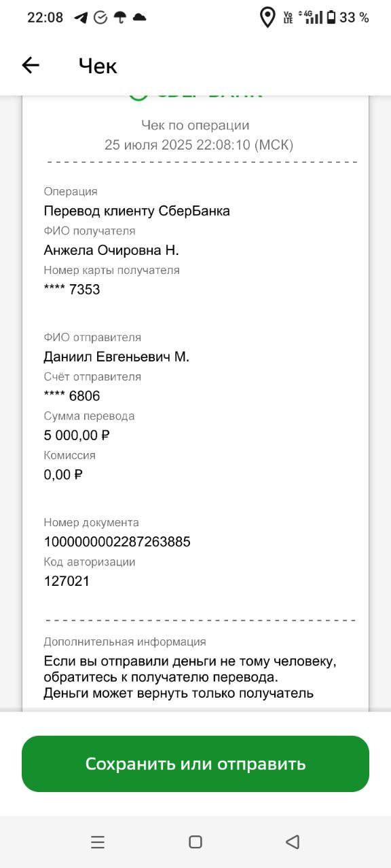Tap Сохранить или отправить button
The height and width of the screenshot is (868, 391).
pyautogui.click(x=195, y=764)
